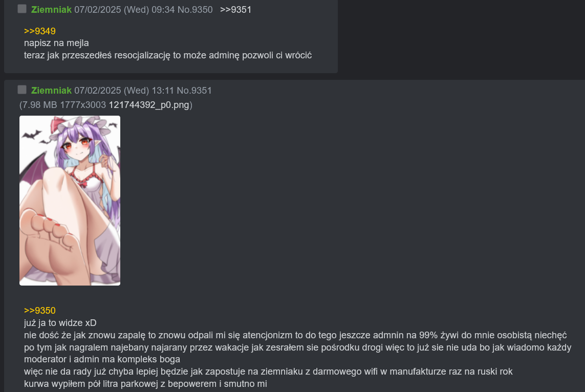The width and height of the screenshot is (585, 392).
Task: Follow the yellow >>9350 quote link
Action: pos(39,310)
